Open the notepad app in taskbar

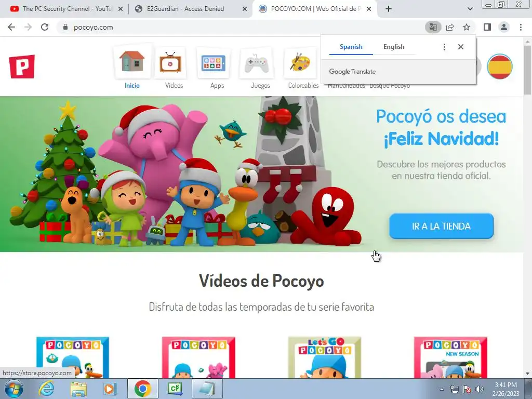[207, 389]
